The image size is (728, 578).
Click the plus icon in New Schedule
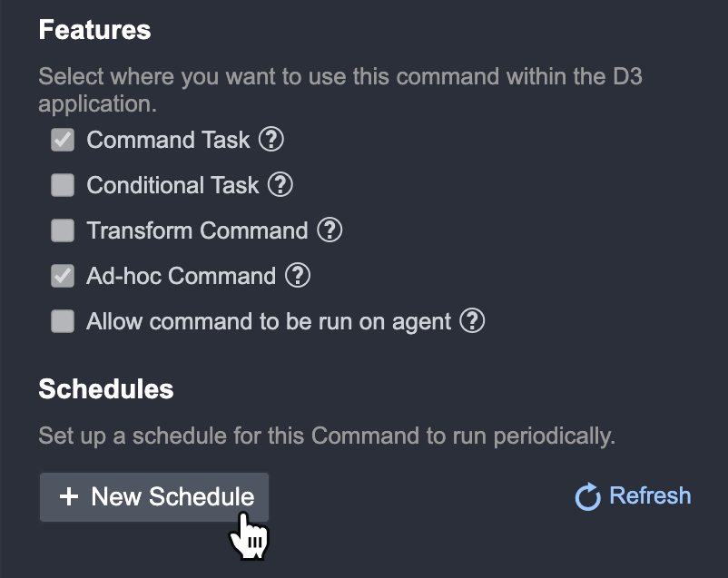[69, 497]
